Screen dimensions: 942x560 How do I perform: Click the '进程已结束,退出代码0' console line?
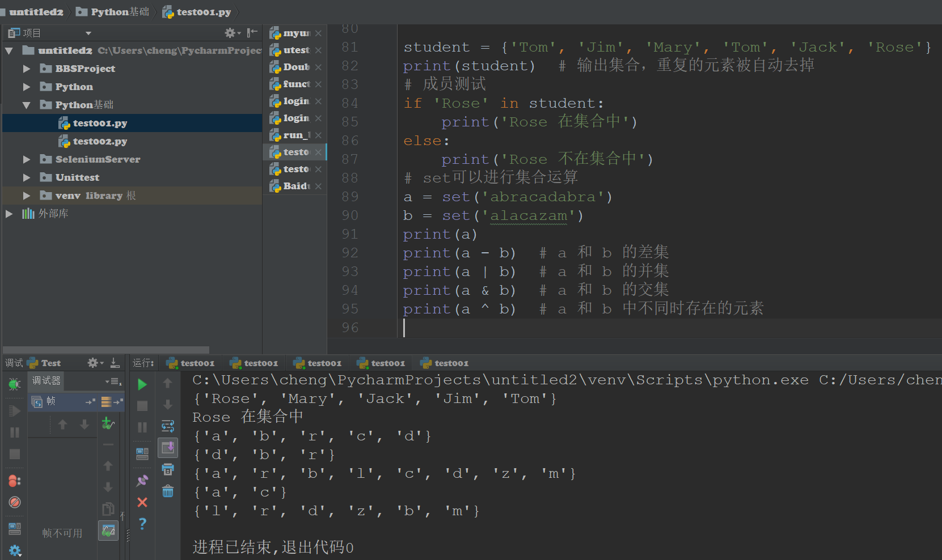(x=273, y=548)
